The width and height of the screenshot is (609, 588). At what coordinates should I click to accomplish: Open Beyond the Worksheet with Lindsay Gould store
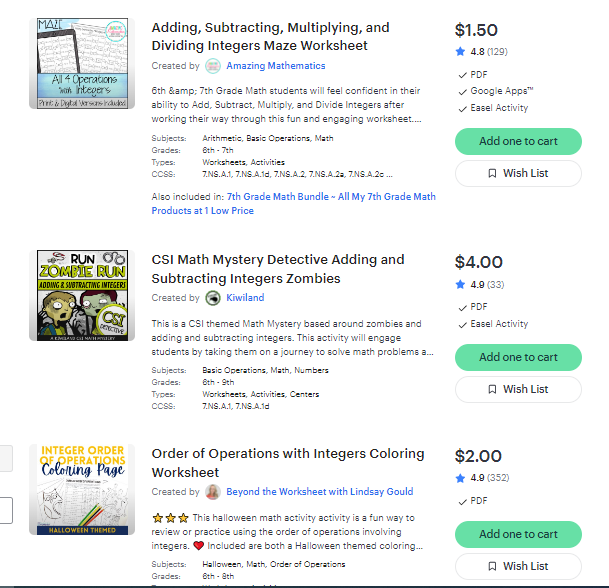point(319,492)
